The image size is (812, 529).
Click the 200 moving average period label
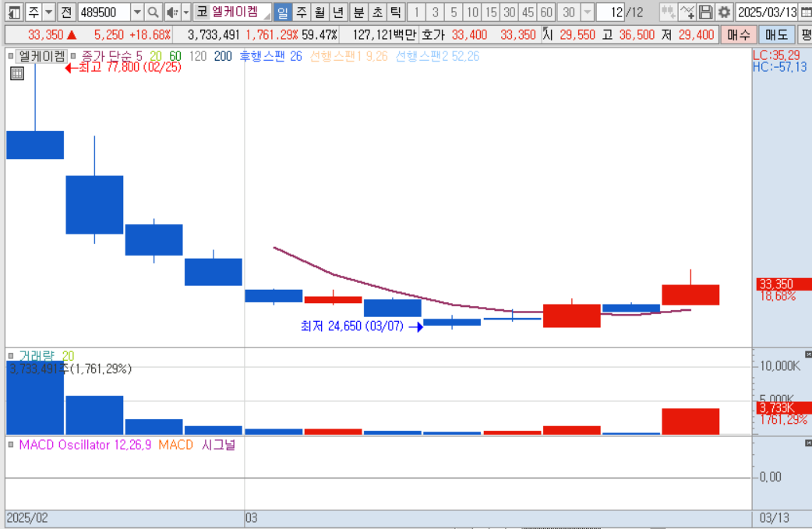coord(223,56)
